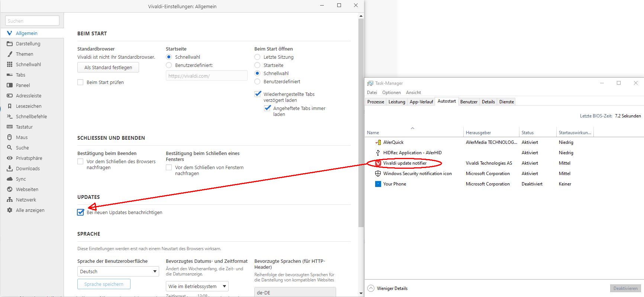Click the Windows Security shield icon
Viewport: 644px width, 297px height.
click(x=378, y=174)
